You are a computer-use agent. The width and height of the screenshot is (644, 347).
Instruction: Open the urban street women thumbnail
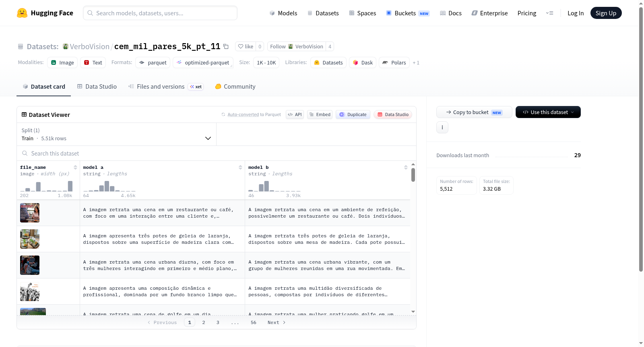coord(30,265)
